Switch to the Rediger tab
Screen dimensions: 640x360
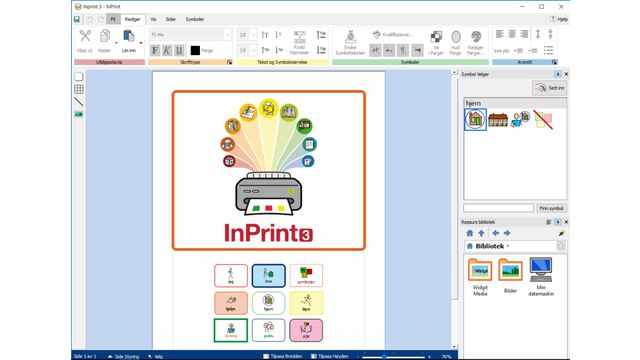(x=132, y=19)
